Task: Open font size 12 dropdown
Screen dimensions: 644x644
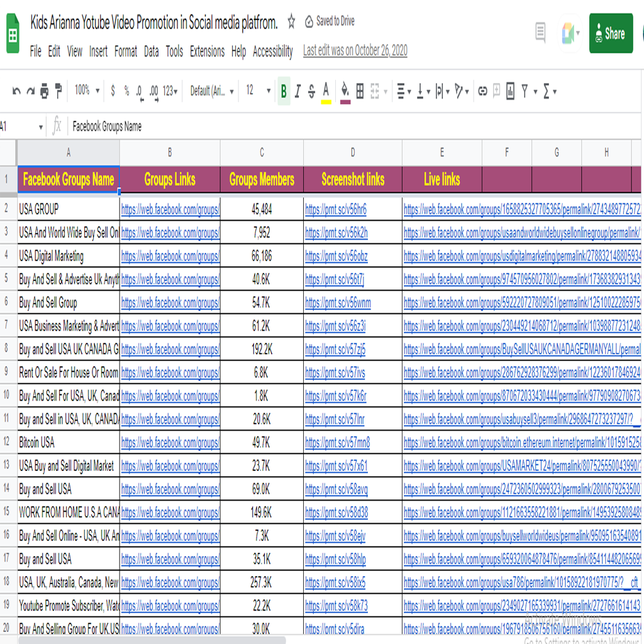Action: (x=258, y=91)
